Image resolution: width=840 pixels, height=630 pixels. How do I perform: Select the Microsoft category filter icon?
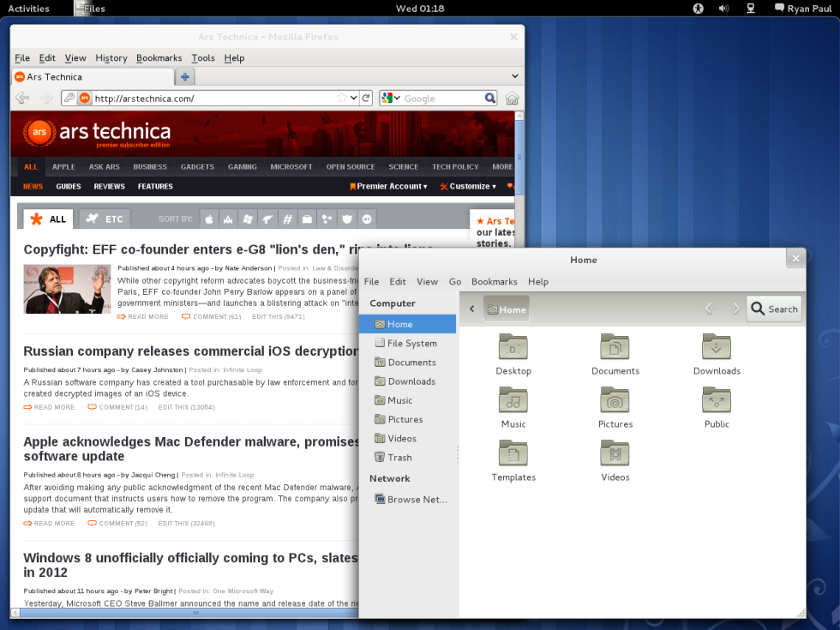point(249,219)
